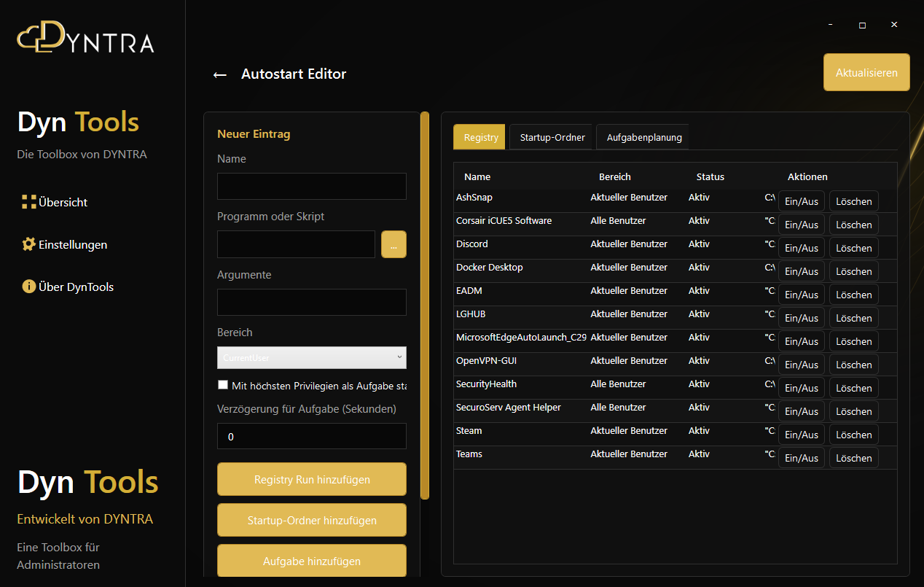Viewport: 924px width, 587px height.
Task: Click Löschen for MicrosoftEdgeAutoLaunch
Action: click(854, 341)
